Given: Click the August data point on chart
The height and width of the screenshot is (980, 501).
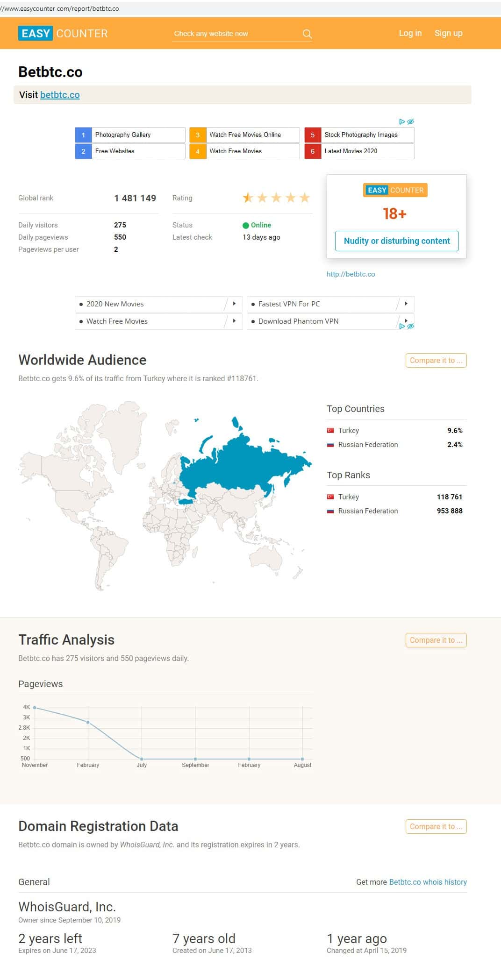Looking at the screenshot, I should tap(302, 759).
